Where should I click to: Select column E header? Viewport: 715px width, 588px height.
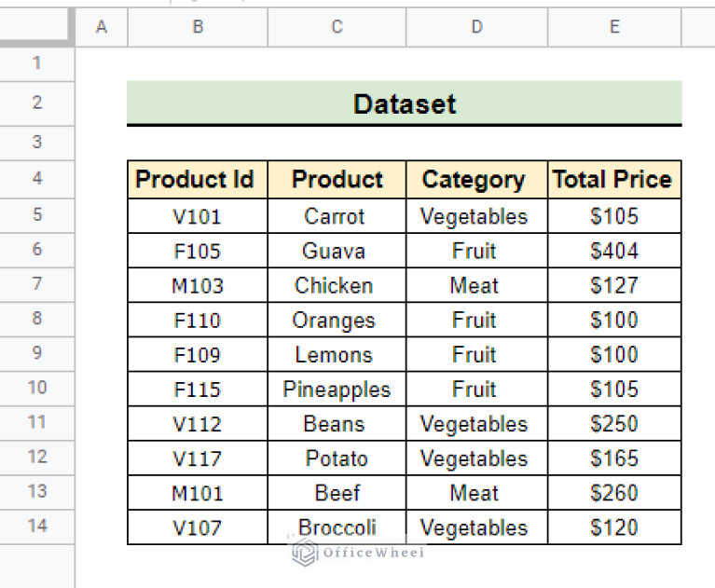[x=614, y=28]
